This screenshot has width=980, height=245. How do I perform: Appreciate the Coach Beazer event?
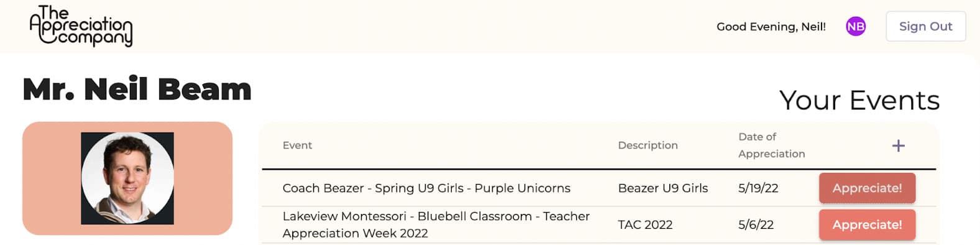pos(867,188)
